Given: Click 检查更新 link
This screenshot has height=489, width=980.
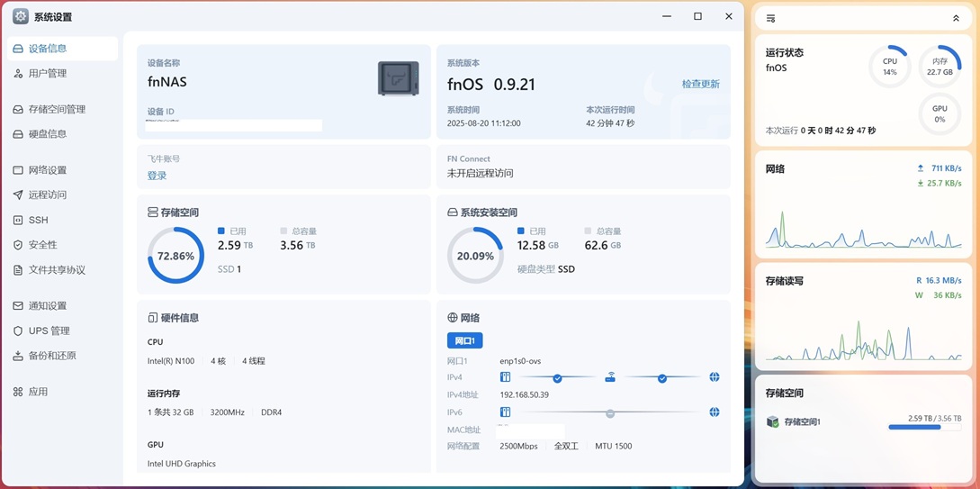Looking at the screenshot, I should click(x=701, y=84).
